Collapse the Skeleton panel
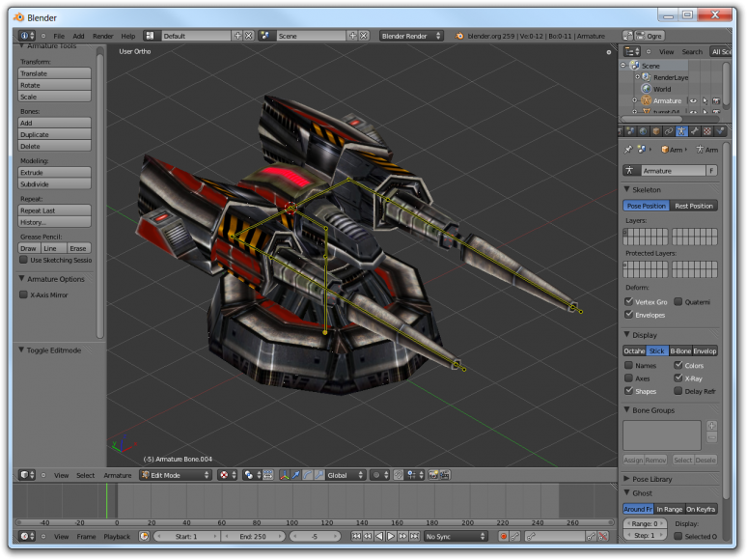This screenshot has width=747, height=560. [x=627, y=189]
